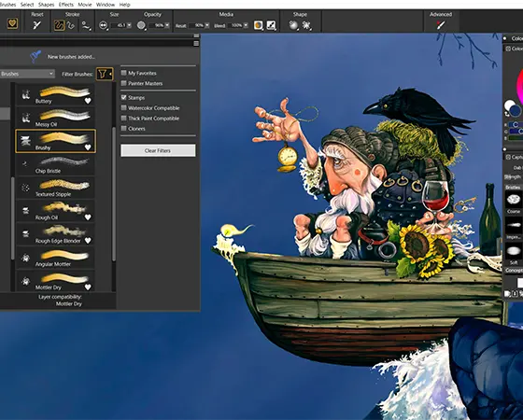Image resolution: width=523 pixels, height=420 pixels.
Task: Open the Shape dab sphere icon
Action: 293,25
